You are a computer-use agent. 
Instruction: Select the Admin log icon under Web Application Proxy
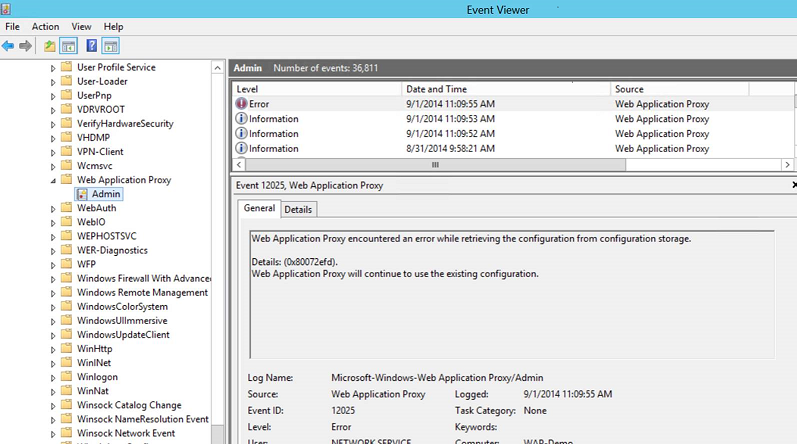(82, 194)
